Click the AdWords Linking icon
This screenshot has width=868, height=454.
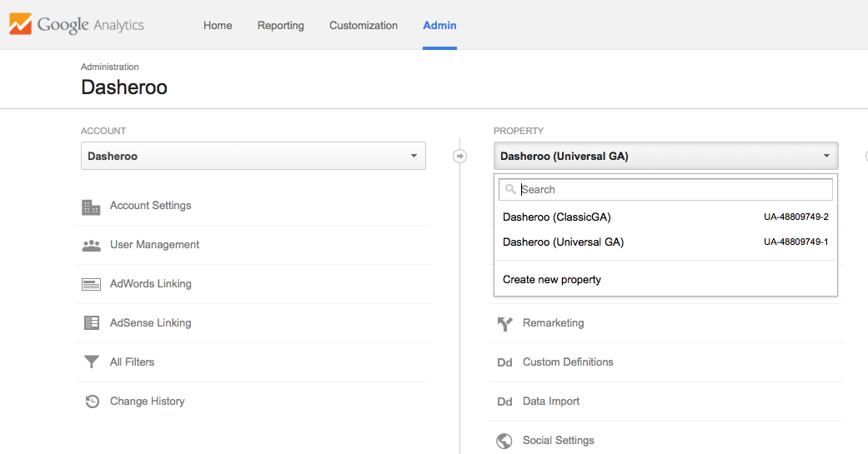click(92, 284)
